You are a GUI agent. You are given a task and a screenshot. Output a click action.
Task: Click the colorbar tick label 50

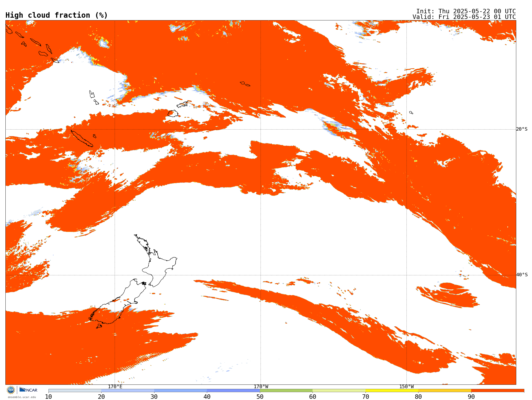tap(260, 397)
